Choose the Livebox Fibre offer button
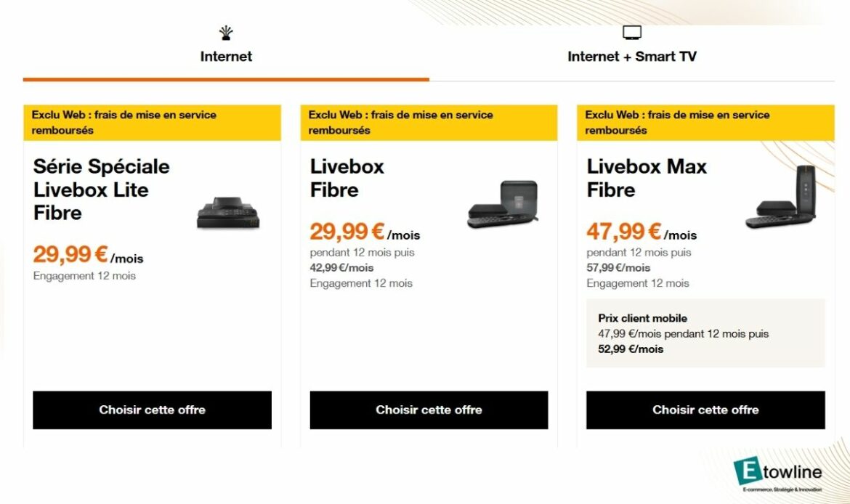The width and height of the screenshot is (850, 504). [x=429, y=410]
